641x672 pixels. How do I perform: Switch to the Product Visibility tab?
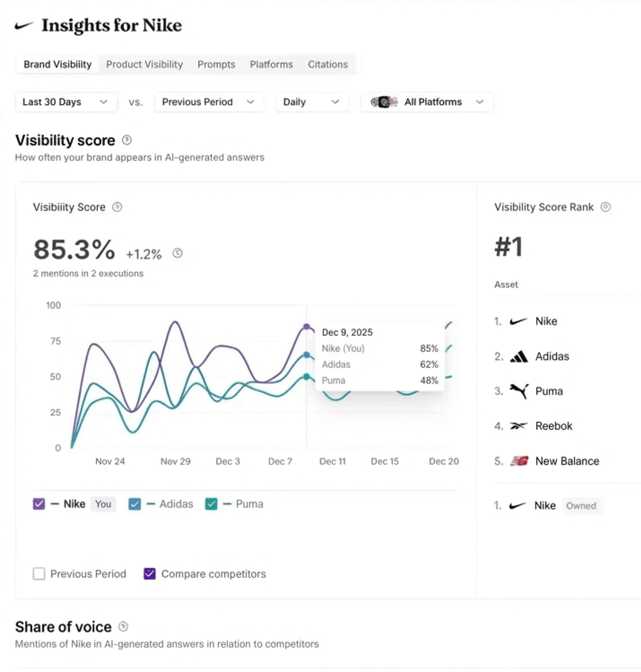[144, 64]
